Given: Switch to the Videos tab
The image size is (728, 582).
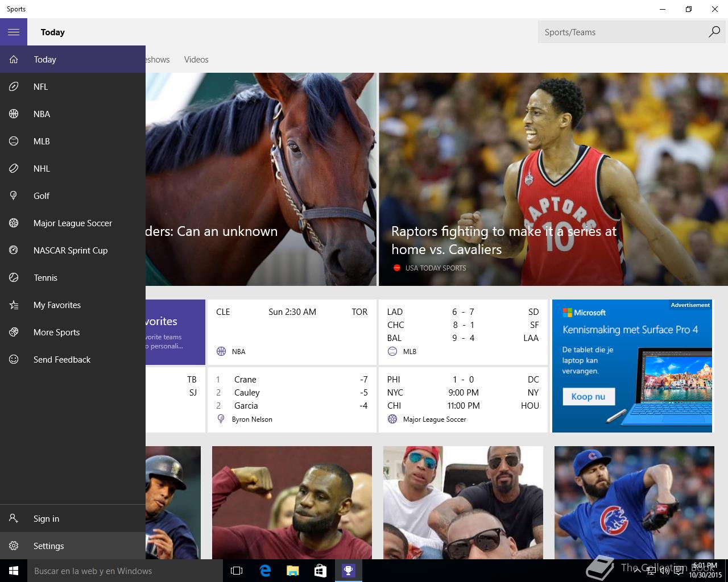Looking at the screenshot, I should coord(196,59).
